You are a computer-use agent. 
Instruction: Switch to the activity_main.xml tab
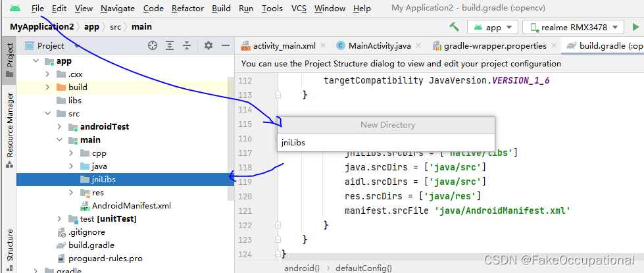point(284,45)
